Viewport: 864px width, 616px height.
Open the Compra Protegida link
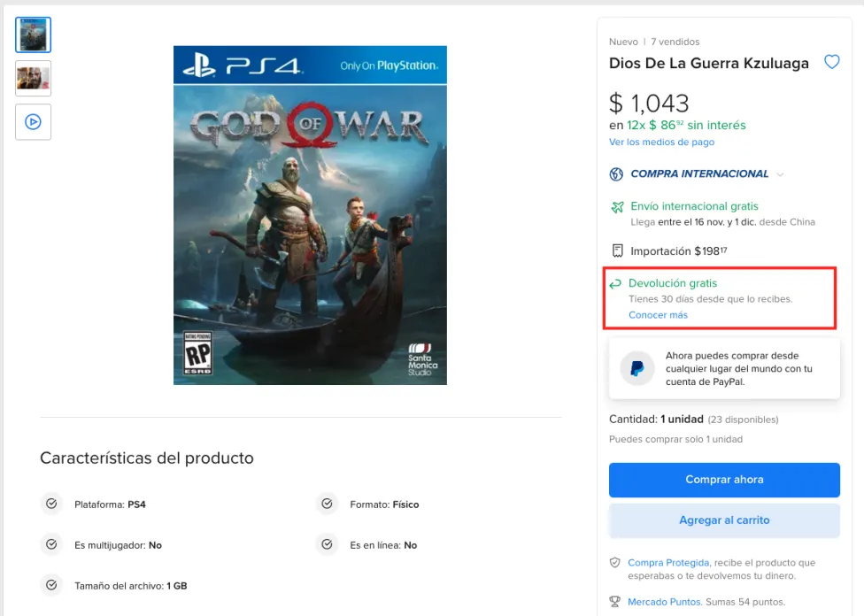tap(668, 563)
